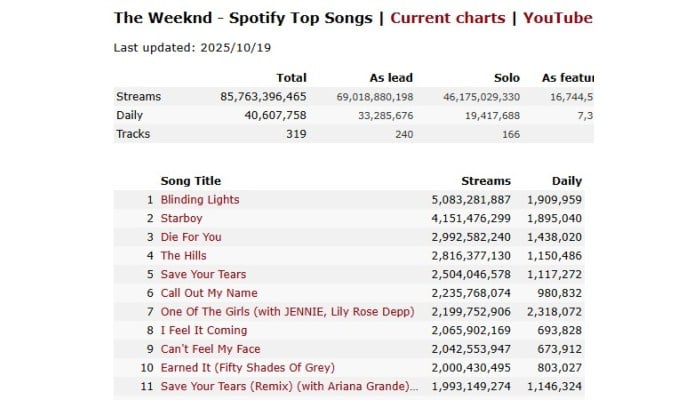The height and width of the screenshot is (400, 700).
Task: Click the Starboy song title
Action: [x=183, y=218]
